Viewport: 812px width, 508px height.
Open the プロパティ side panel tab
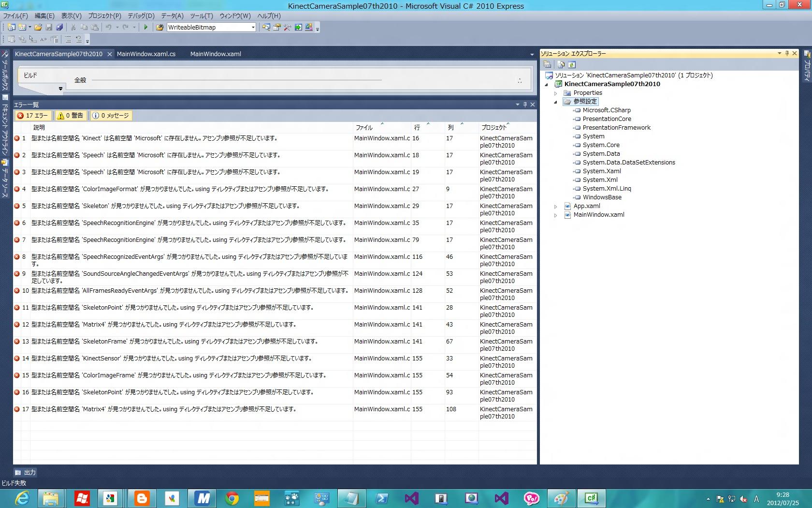807,66
